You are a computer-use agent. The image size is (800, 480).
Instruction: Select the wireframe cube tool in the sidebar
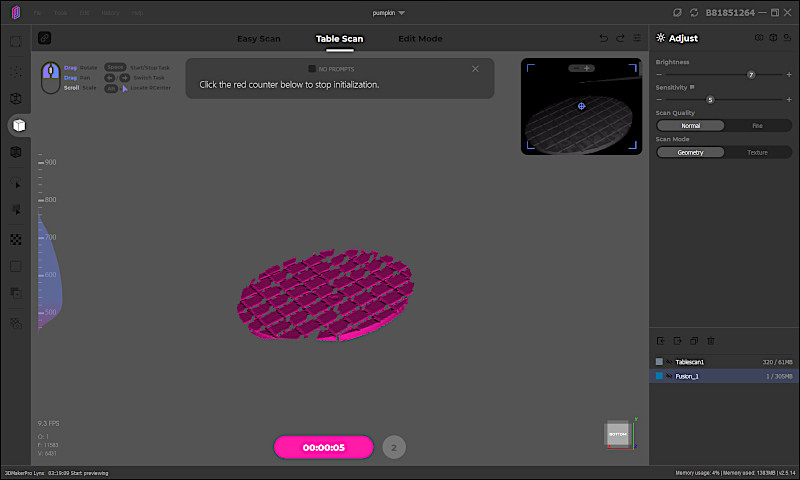[x=16, y=98]
